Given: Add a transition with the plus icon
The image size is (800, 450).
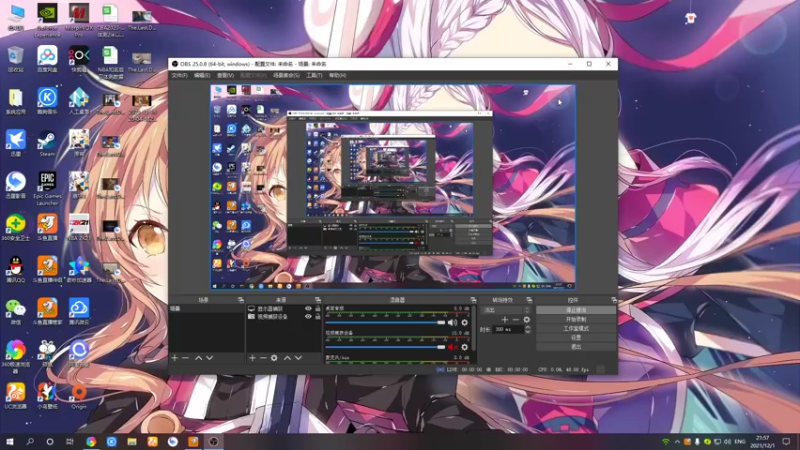Looking at the screenshot, I should pyautogui.click(x=505, y=320).
